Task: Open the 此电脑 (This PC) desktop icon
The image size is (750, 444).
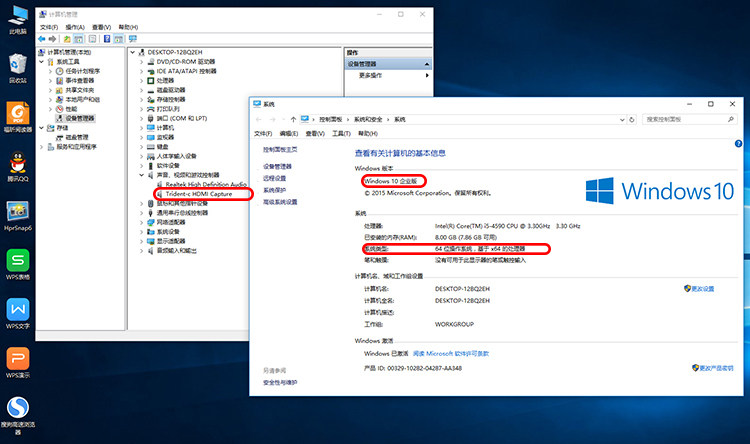Action: [18, 19]
